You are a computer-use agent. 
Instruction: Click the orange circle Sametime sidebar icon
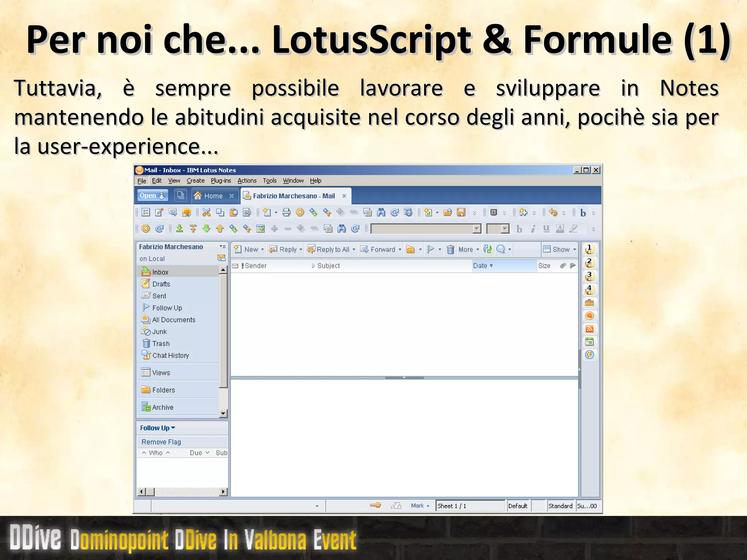[589, 316]
